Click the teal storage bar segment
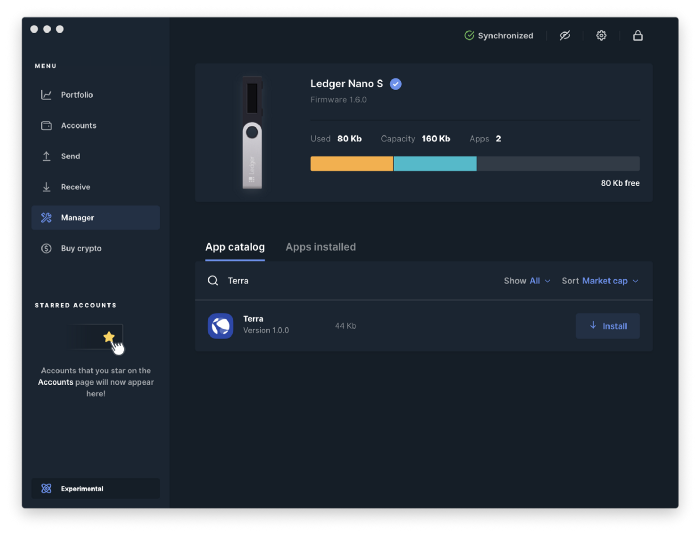The width and height of the screenshot is (700, 535). pos(435,163)
